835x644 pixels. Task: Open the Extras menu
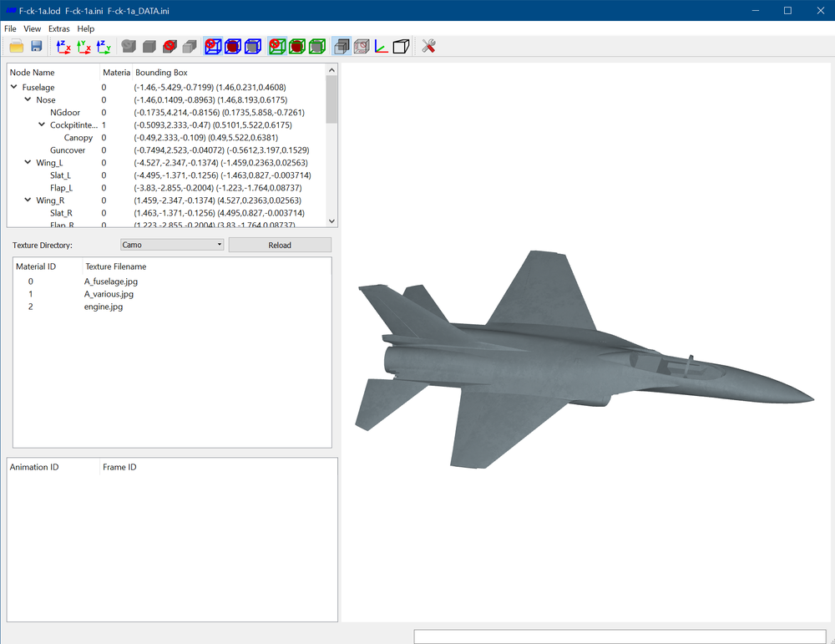pyautogui.click(x=58, y=28)
